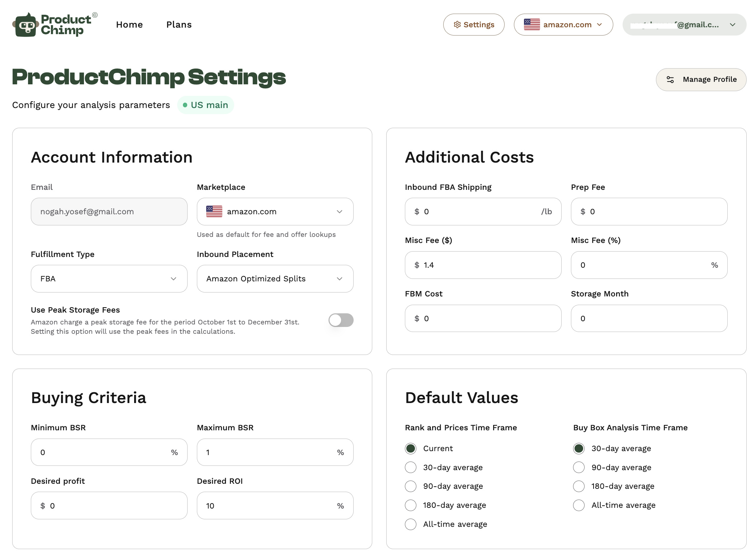The image size is (756, 557).
Task: Click "Buy Box Analysis Time Frame" label
Action: (x=630, y=428)
